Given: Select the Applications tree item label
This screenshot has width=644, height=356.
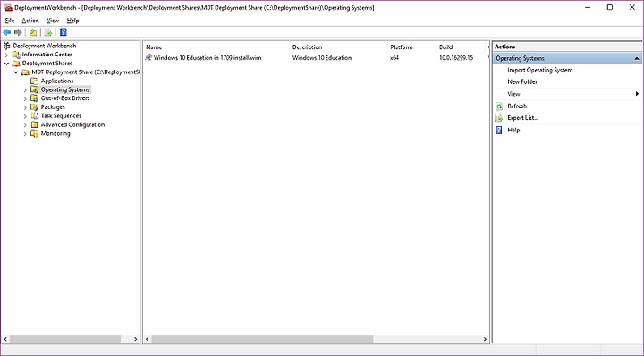Looking at the screenshot, I should click(57, 81).
